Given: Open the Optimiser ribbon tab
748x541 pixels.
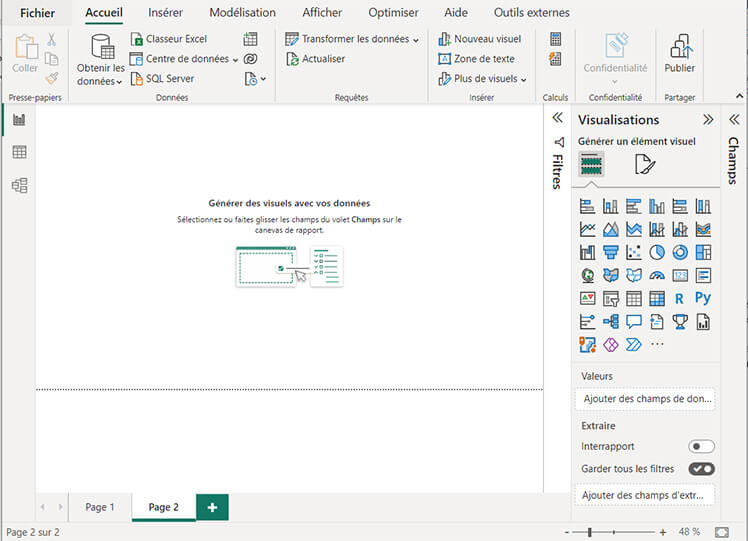Looking at the screenshot, I should click(393, 12).
